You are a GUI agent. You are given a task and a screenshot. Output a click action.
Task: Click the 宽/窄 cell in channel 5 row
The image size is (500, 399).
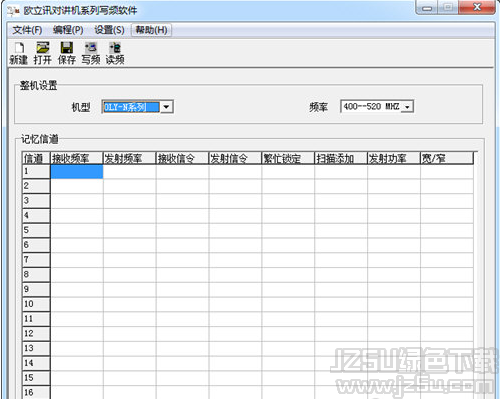pos(447,230)
